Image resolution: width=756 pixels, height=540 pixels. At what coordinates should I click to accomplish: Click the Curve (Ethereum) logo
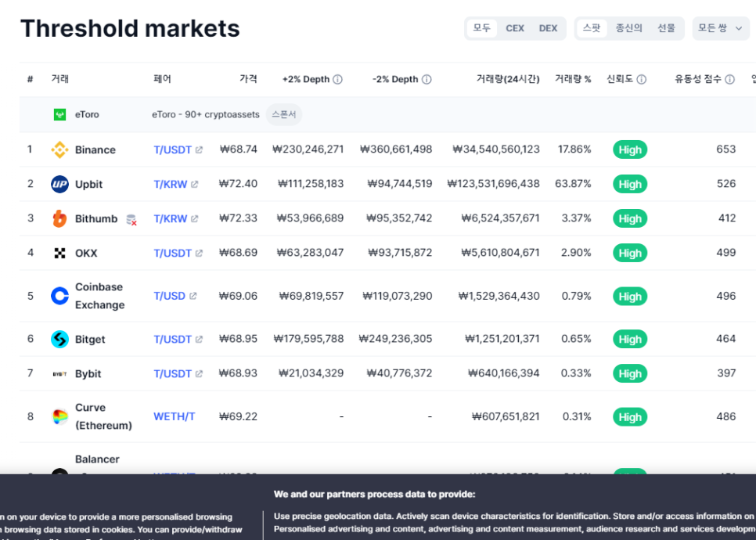click(x=59, y=416)
